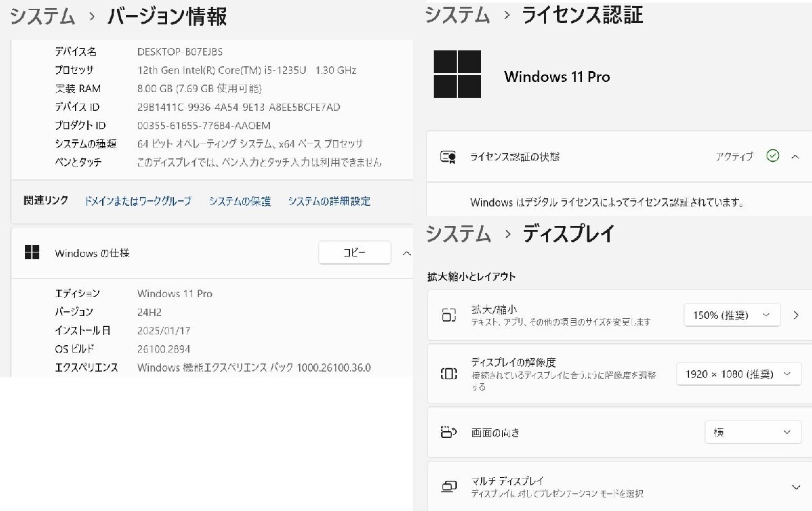Collapse the ライセンス認証の状態 chevron
This screenshot has height=511, width=812.
(x=794, y=156)
